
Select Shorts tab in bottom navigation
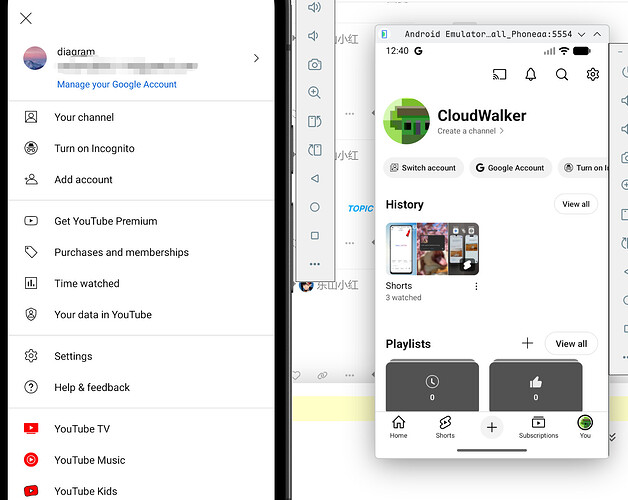pyautogui.click(x=445, y=427)
